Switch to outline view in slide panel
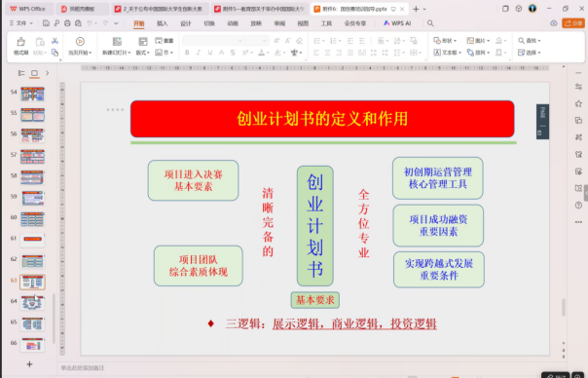 tap(21, 73)
